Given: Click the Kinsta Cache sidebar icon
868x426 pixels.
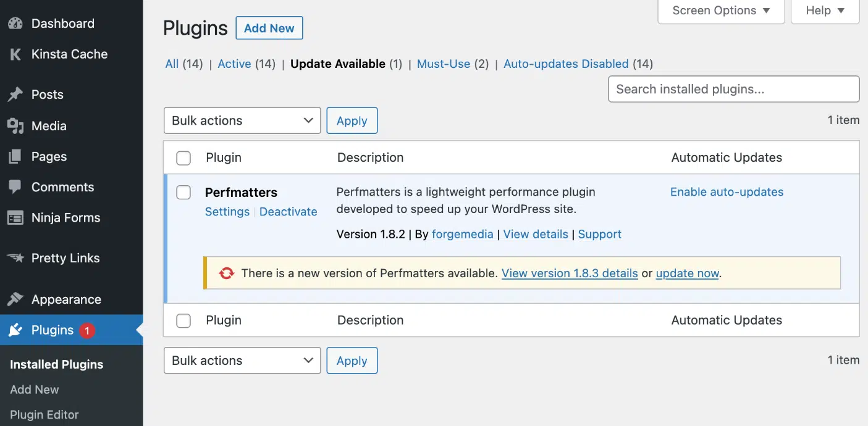Looking at the screenshot, I should (15, 54).
